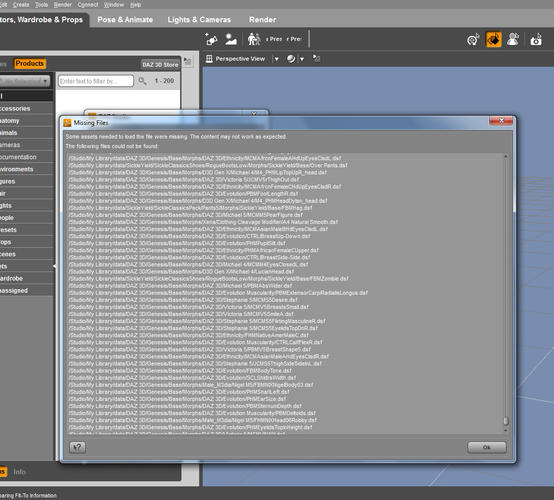Close the Missing Files dialog
Screen dimensions: 554x500
501,121
